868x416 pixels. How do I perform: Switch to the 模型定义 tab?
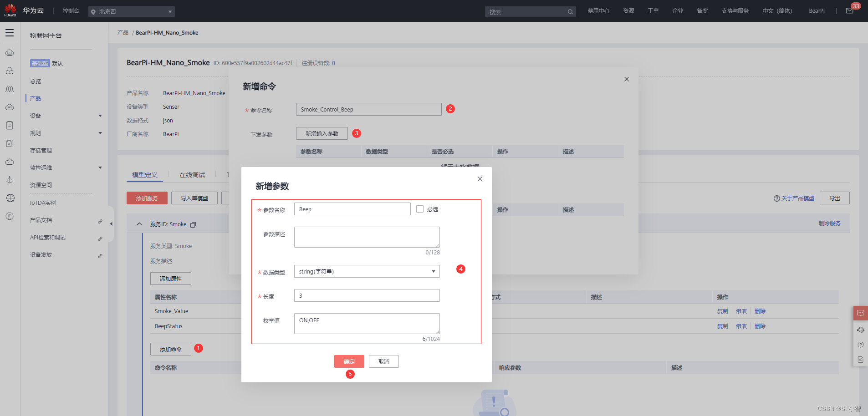coord(145,175)
